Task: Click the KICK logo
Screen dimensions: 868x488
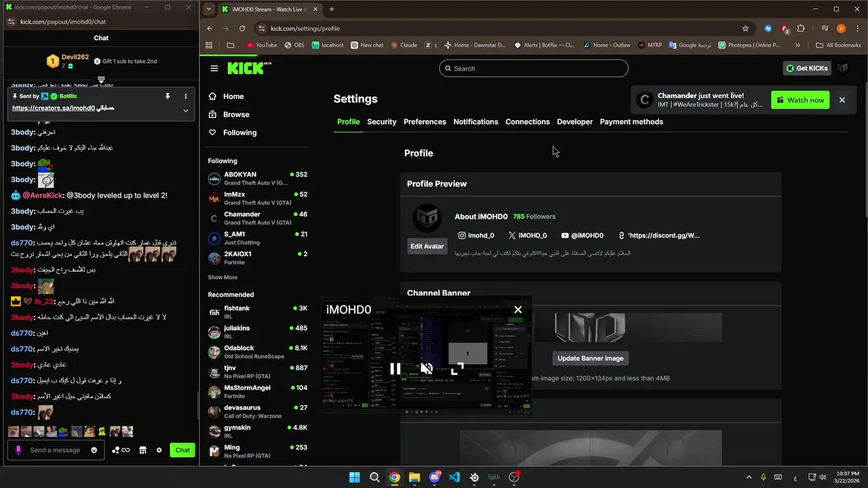Action: 248,68
